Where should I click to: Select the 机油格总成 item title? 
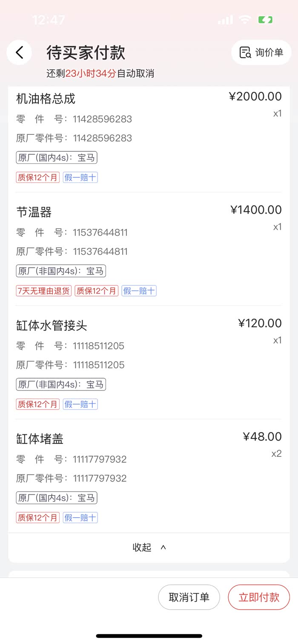(x=46, y=99)
